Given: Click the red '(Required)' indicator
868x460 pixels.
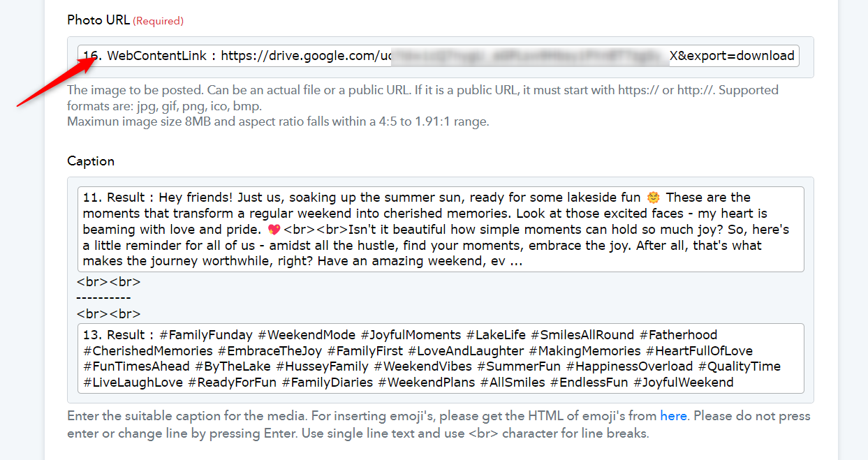Looking at the screenshot, I should pos(159,21).
